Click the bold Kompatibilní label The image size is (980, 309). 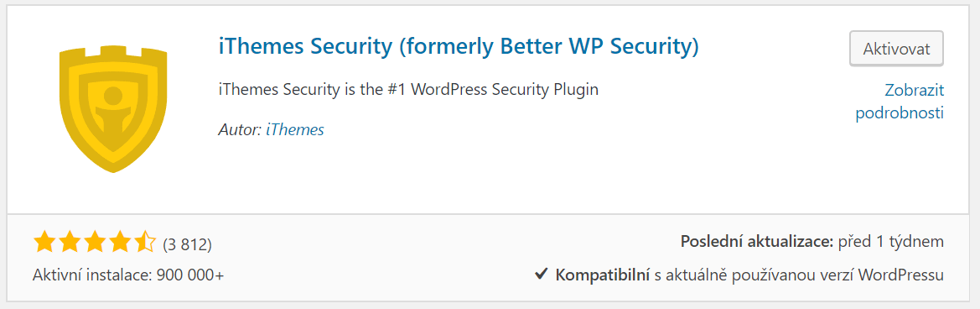click(603, 275)
